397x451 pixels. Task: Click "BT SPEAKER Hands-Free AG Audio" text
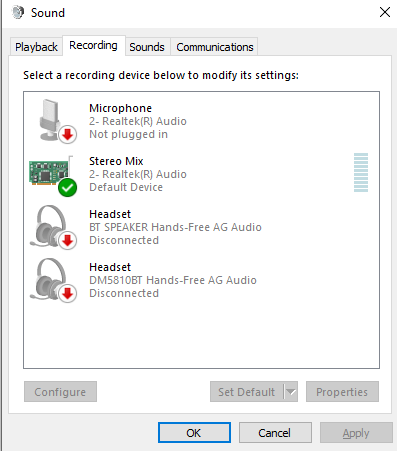tap(175, 227)
